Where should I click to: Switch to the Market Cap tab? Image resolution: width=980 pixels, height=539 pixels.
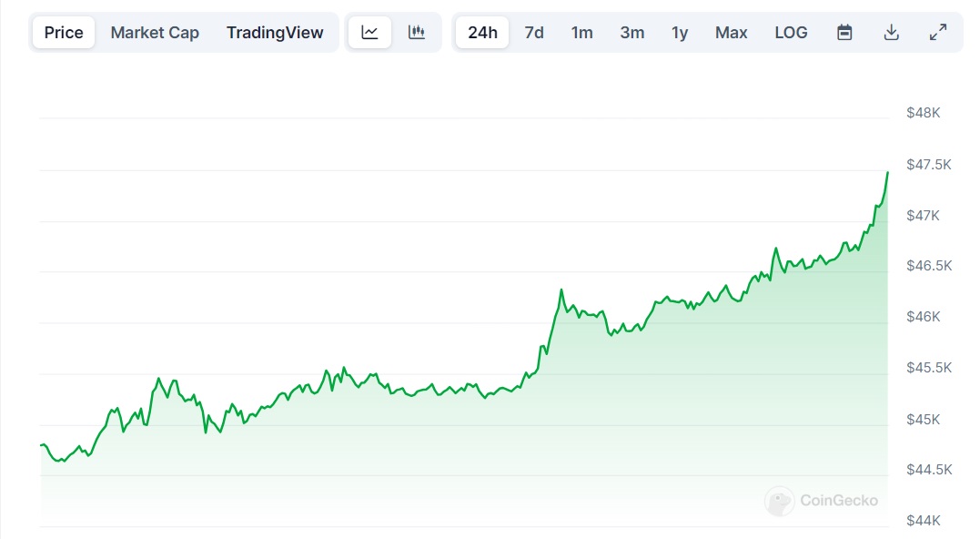click(155, 32)
